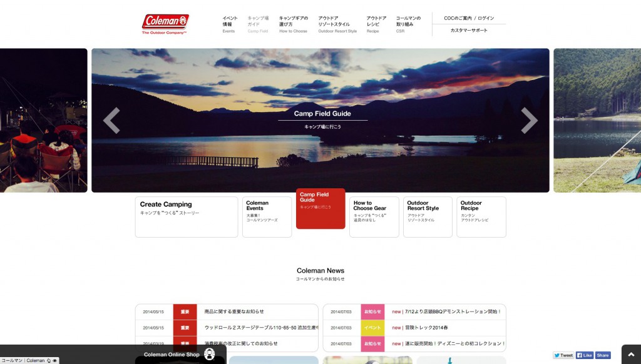Open How to Choose menu item
641x364 pixels.
294,24
